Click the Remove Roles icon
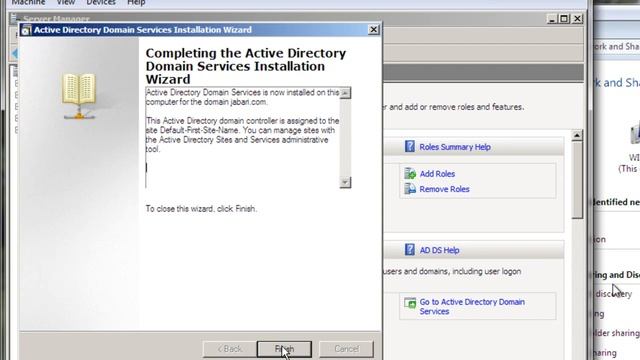 point(410,189)
